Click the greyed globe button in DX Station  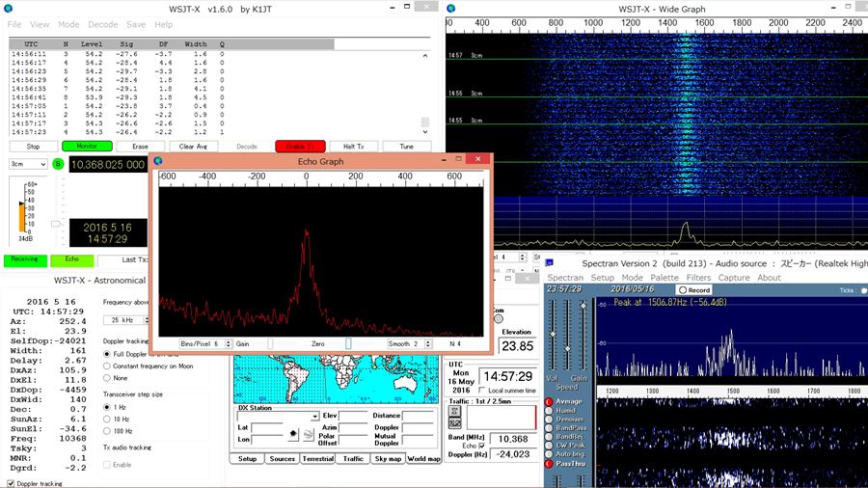309,434
